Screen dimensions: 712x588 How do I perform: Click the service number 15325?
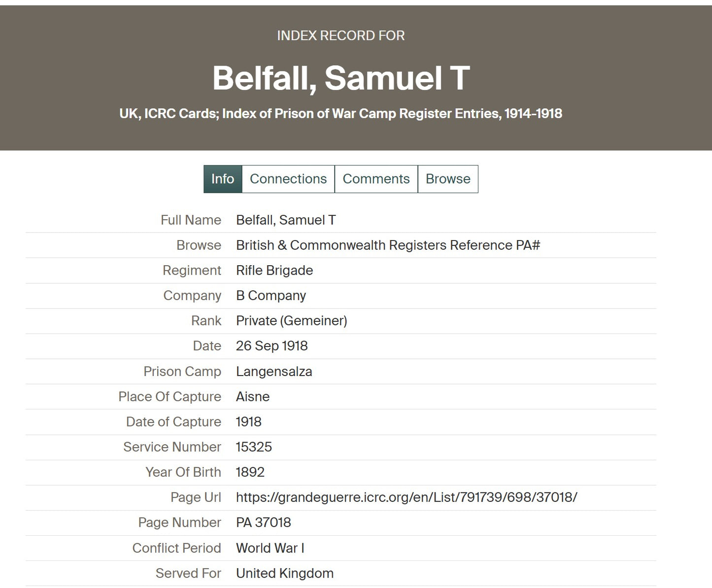pyautogui.click(x=254, y=447)
